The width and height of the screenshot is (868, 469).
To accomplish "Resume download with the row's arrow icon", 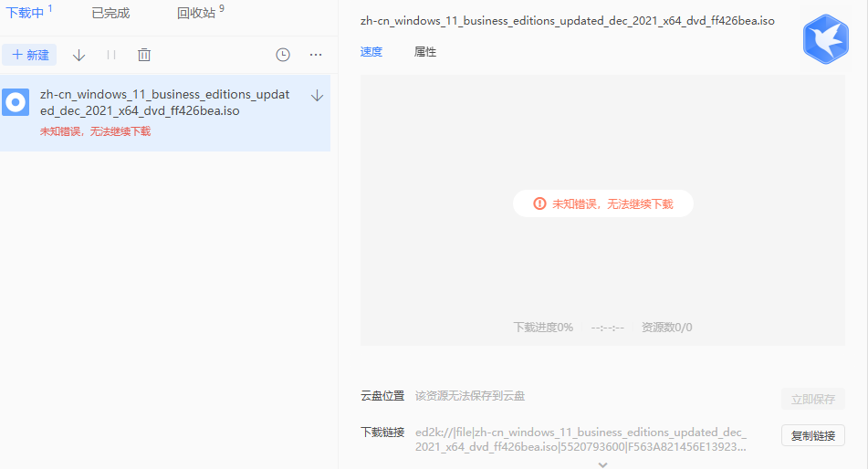I will pos(318,96).
